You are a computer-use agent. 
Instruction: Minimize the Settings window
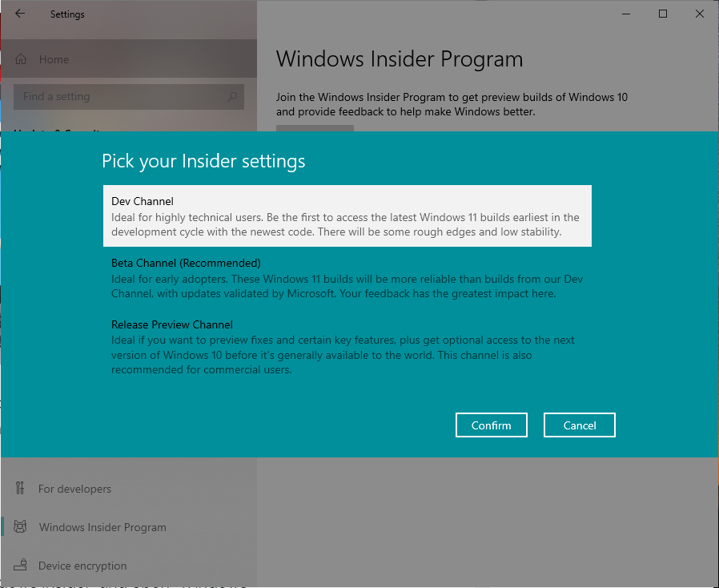626,14
